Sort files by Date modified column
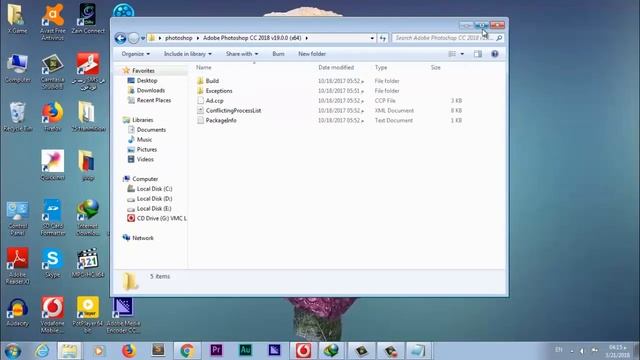 (x=336, y=67)
